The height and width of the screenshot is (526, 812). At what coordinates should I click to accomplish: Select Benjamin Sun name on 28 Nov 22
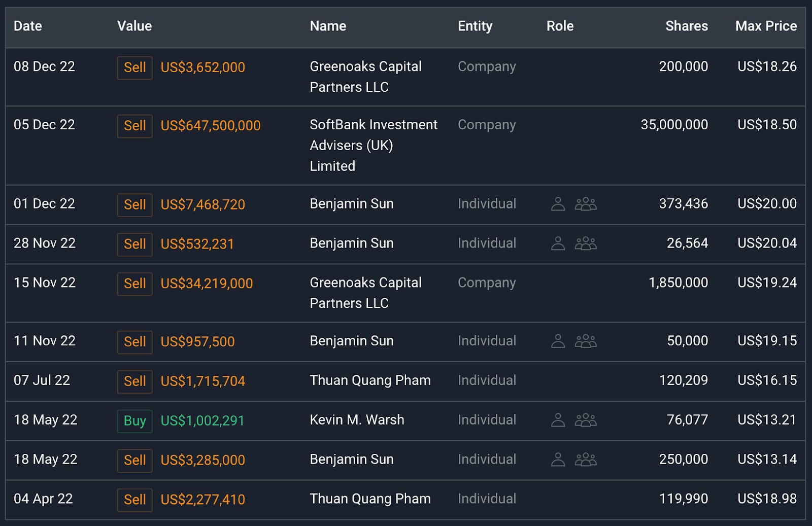tap(352, 243)
